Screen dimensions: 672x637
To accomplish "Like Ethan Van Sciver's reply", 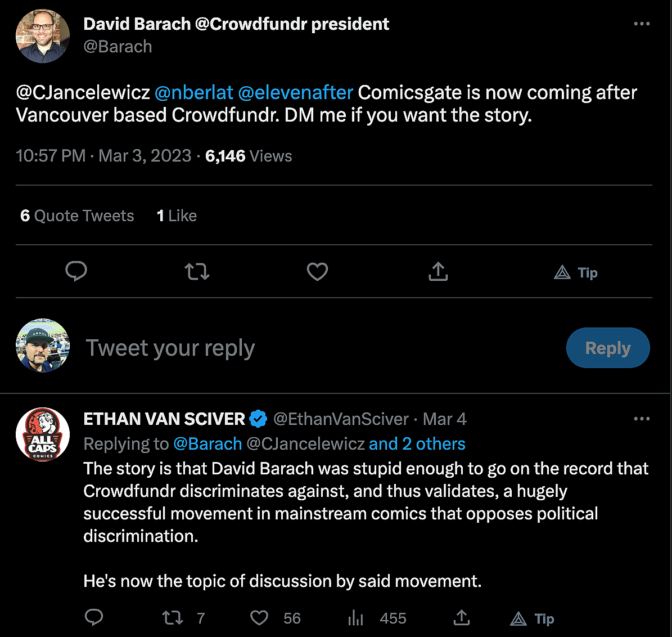I will 259,618.
